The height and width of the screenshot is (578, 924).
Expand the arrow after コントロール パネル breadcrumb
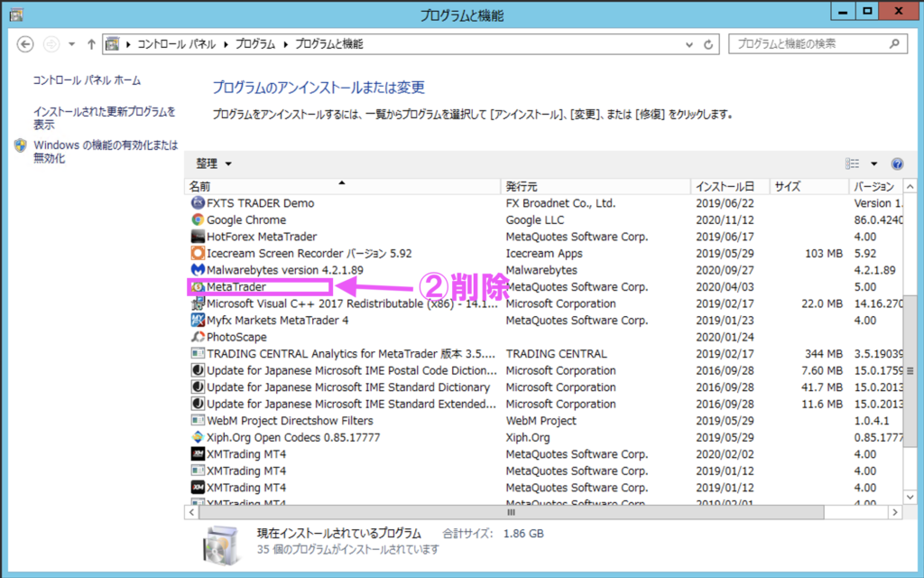(226, 44)
